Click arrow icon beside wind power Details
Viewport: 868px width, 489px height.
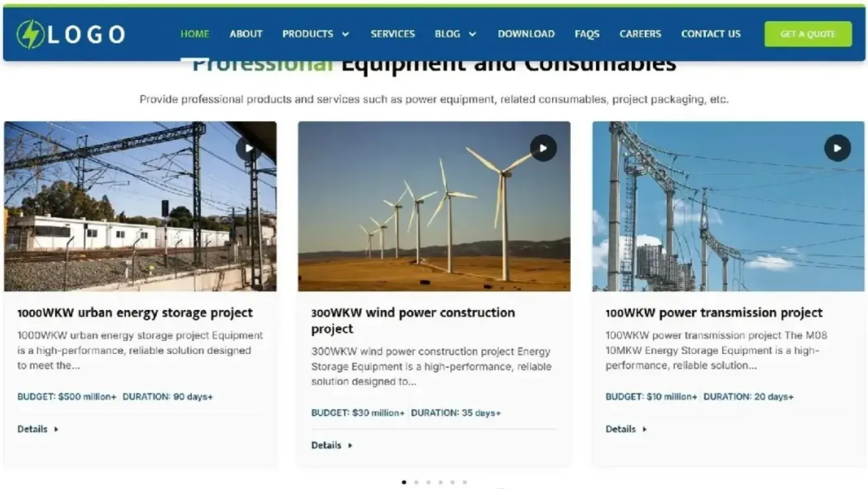[350, 446]
